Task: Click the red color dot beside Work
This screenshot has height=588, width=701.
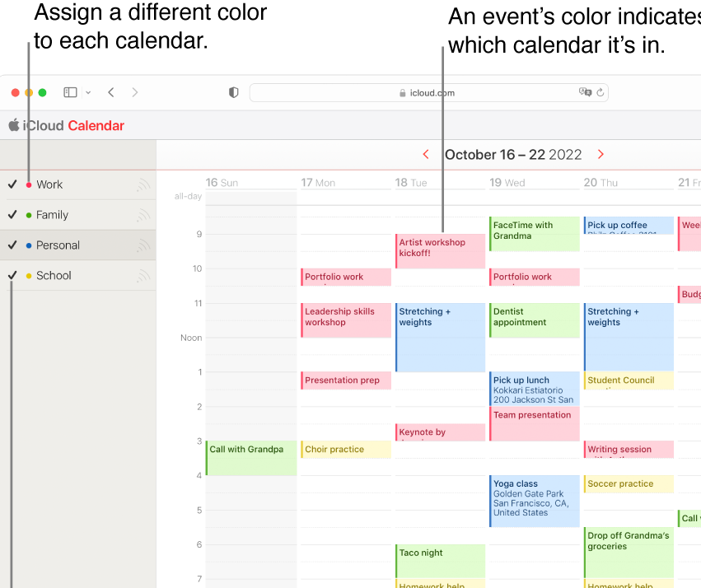Action: [29, 185]
